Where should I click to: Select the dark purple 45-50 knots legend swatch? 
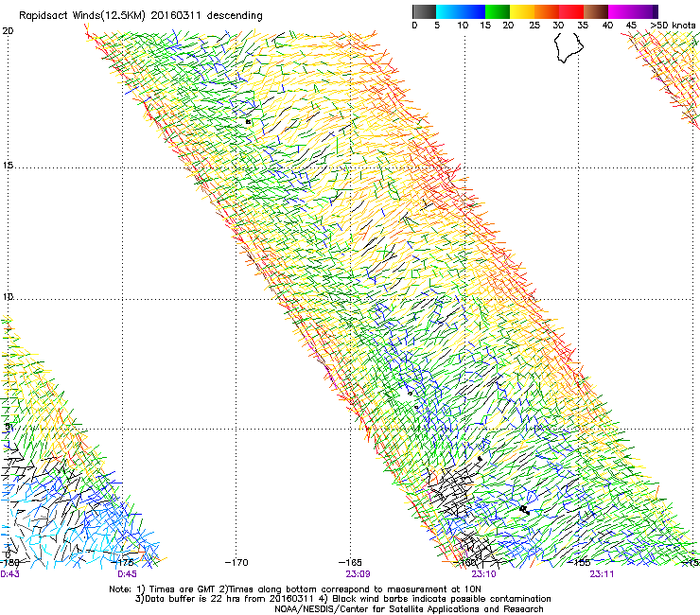pyautogui.click(x=645, y=11)
